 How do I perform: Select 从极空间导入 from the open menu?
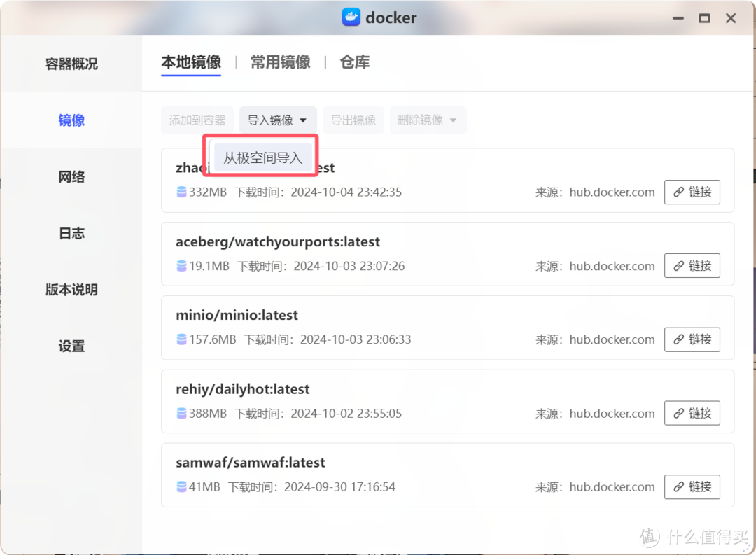[x=262, y=157]
